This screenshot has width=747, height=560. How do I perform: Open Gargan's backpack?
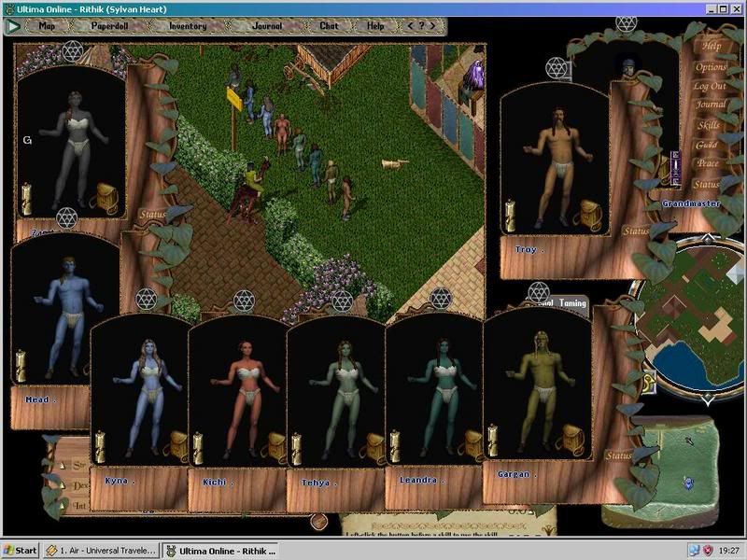(x=570, y=440)
